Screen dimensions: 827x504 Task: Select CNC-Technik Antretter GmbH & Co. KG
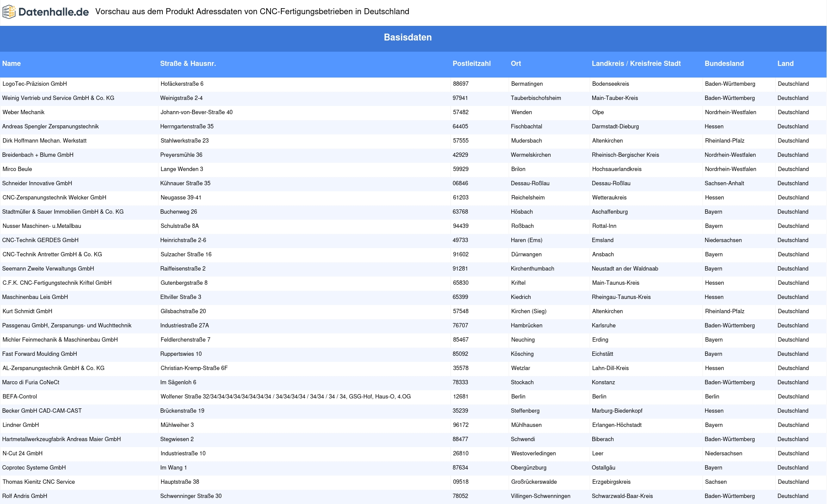[52, 254]
